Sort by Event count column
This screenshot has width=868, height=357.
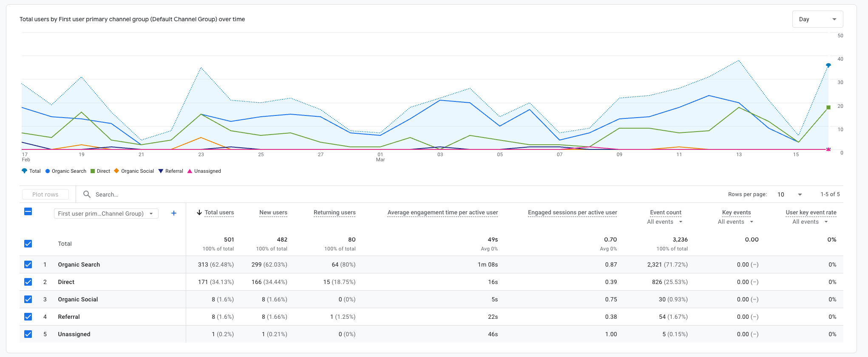[666, 212]
